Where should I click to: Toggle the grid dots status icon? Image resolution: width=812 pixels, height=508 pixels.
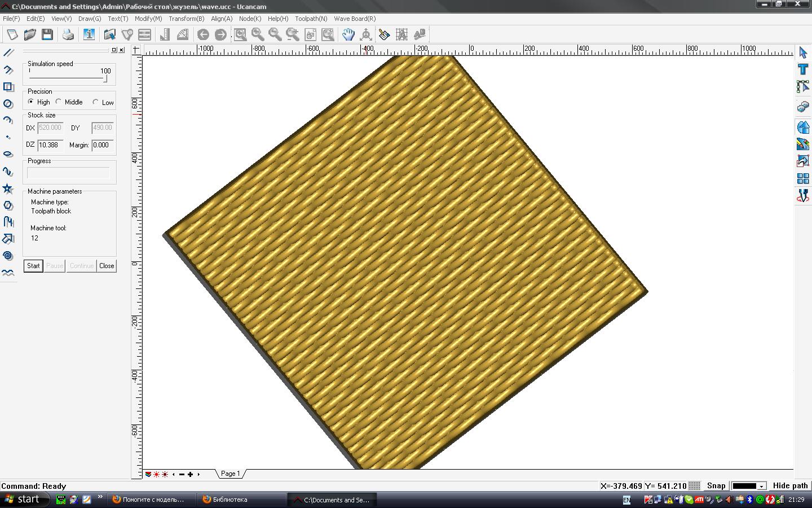tap(695, 485)
